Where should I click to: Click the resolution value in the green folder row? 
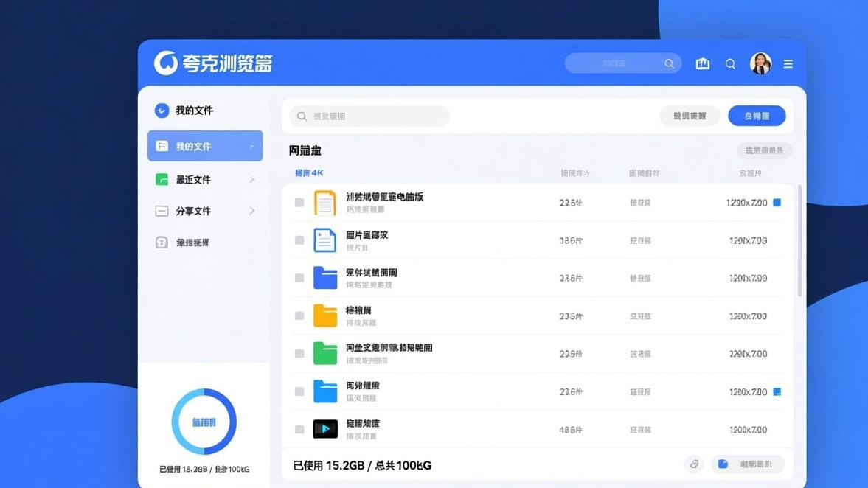point(748,354)
